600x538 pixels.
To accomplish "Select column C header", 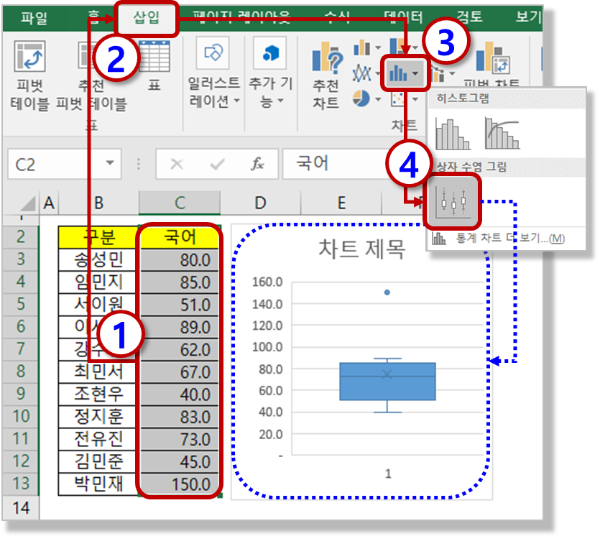I will 179,203.
